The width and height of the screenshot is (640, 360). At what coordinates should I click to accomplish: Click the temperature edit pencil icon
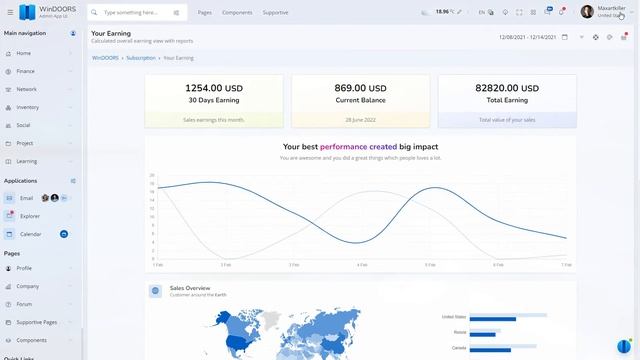460,12
